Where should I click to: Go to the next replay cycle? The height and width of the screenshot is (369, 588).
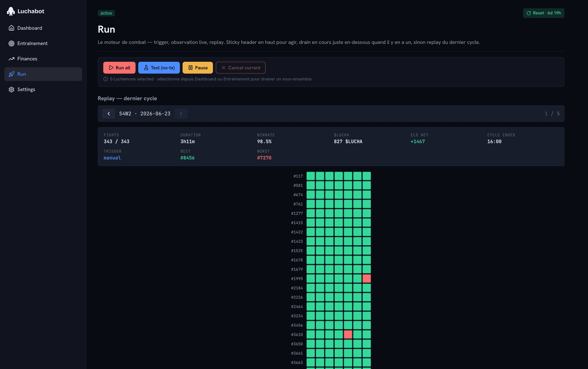(x=181, y=114)
